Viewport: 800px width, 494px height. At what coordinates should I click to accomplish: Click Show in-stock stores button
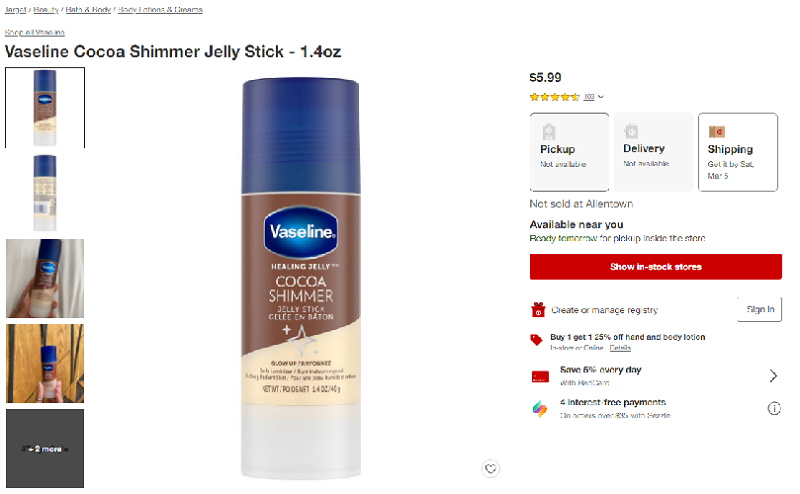coord(656,267)
